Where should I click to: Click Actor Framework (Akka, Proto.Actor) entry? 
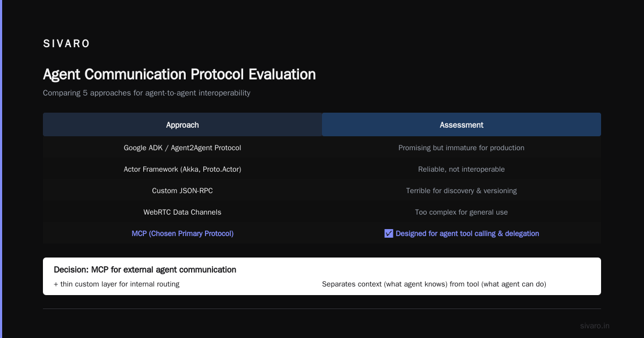point(182,169)
